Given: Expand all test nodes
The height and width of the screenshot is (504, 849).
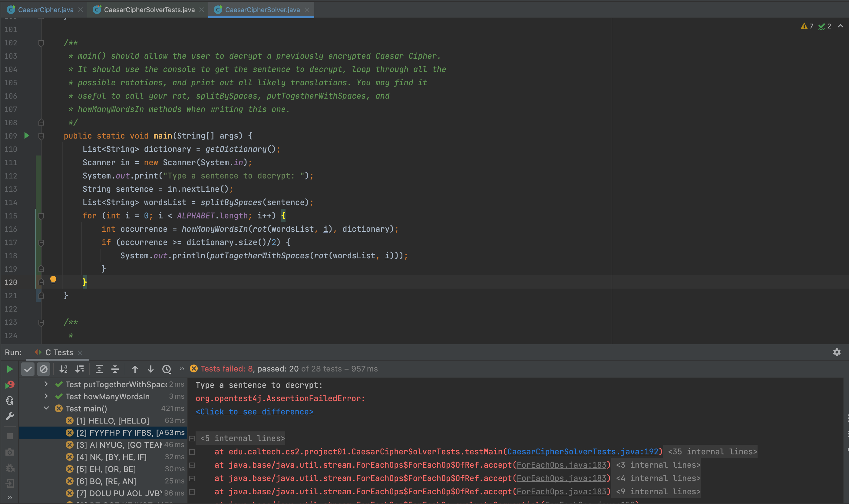Looking at the screenshot, I should pos(99,369).
